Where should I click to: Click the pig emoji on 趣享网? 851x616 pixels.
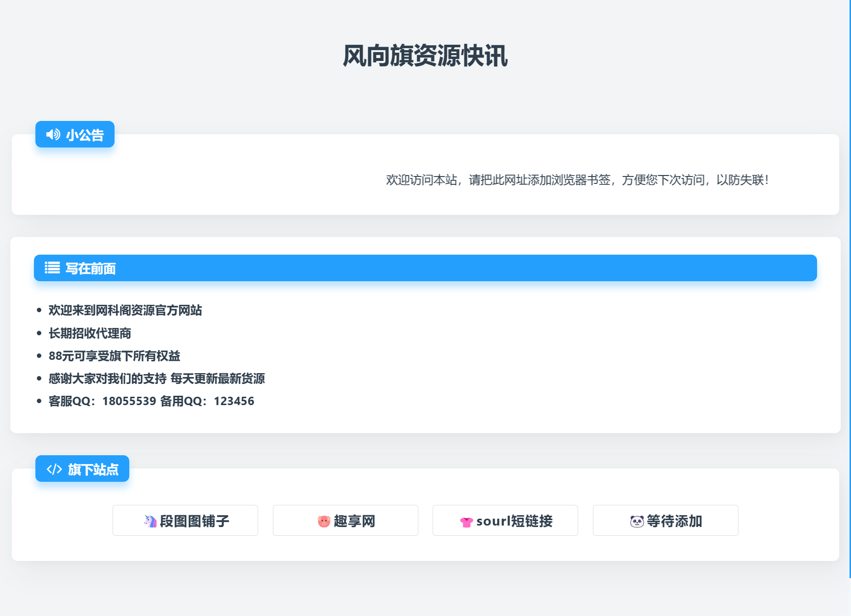coord(324,521)
